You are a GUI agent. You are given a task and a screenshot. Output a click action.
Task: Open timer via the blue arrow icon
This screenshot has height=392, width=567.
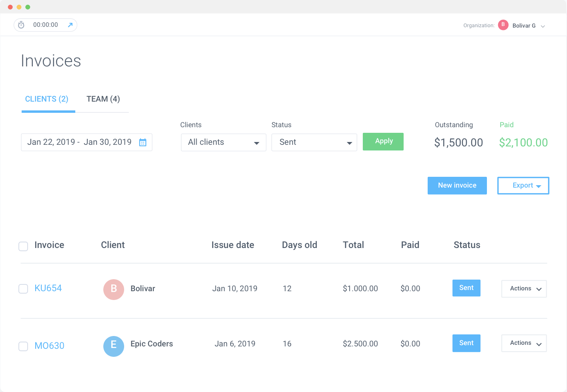tap(70, 25)
